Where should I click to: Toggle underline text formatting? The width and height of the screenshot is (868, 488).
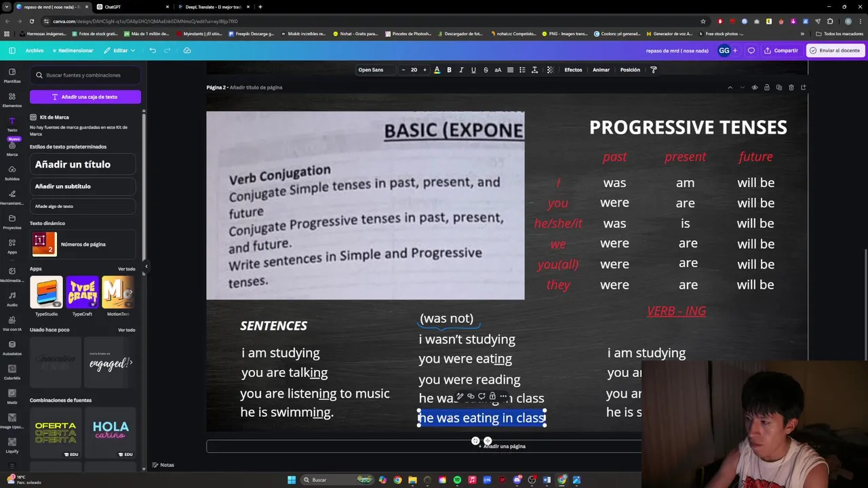pos(473,70)
